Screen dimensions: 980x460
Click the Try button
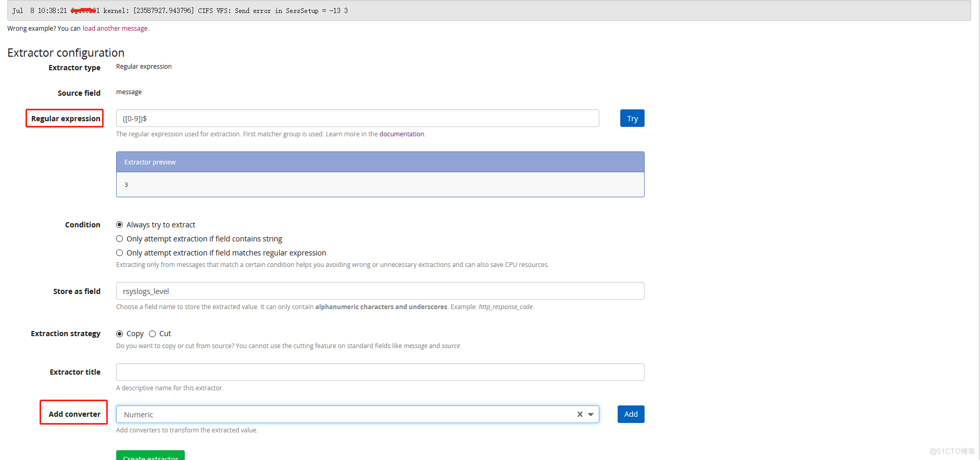pos(632,118)
